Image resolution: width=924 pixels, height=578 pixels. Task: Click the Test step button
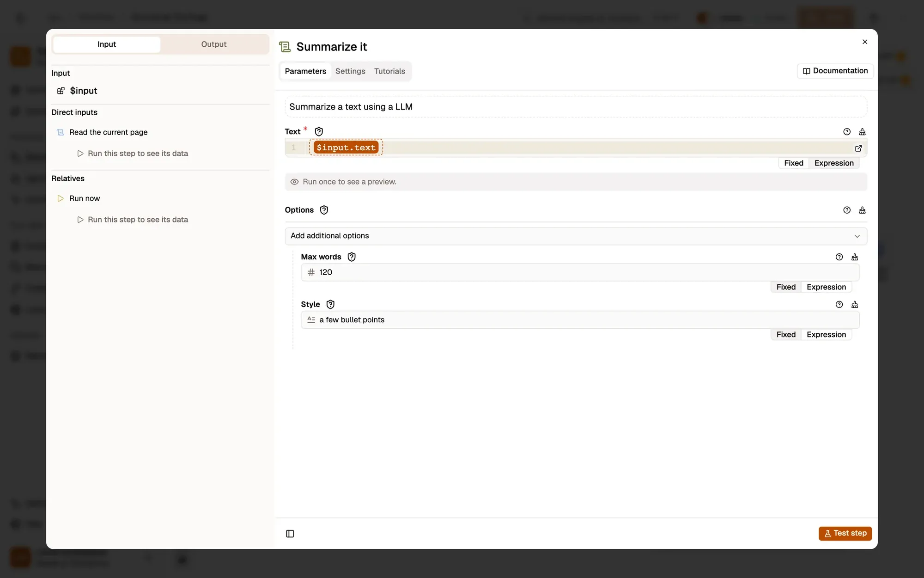pos(845,534)
